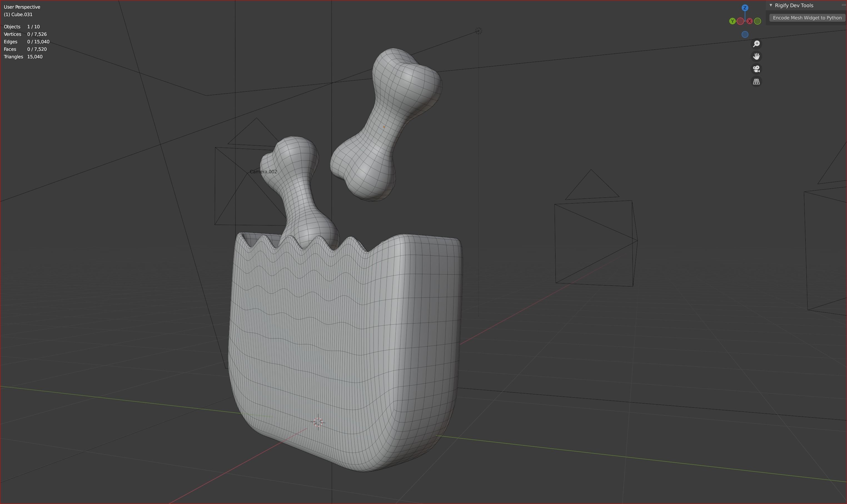
Task: Click the Z axis on the navigation gizmo
Action: pos(745,8)
